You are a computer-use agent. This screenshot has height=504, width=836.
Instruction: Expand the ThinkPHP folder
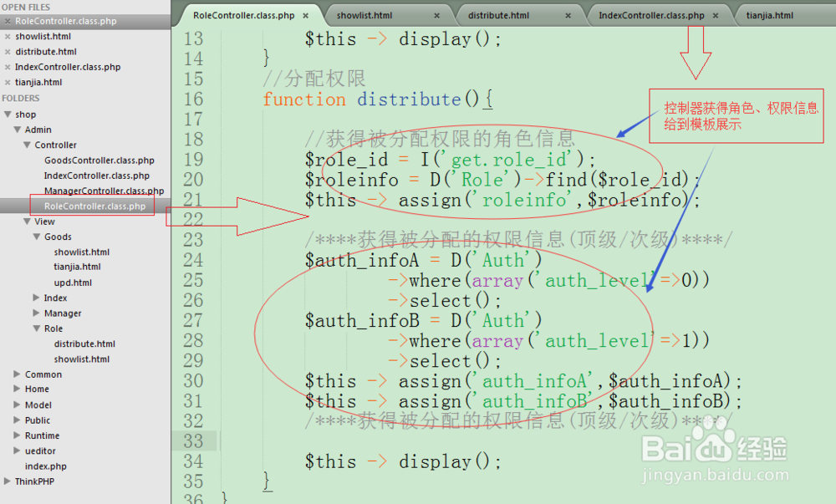pos(8,481)
